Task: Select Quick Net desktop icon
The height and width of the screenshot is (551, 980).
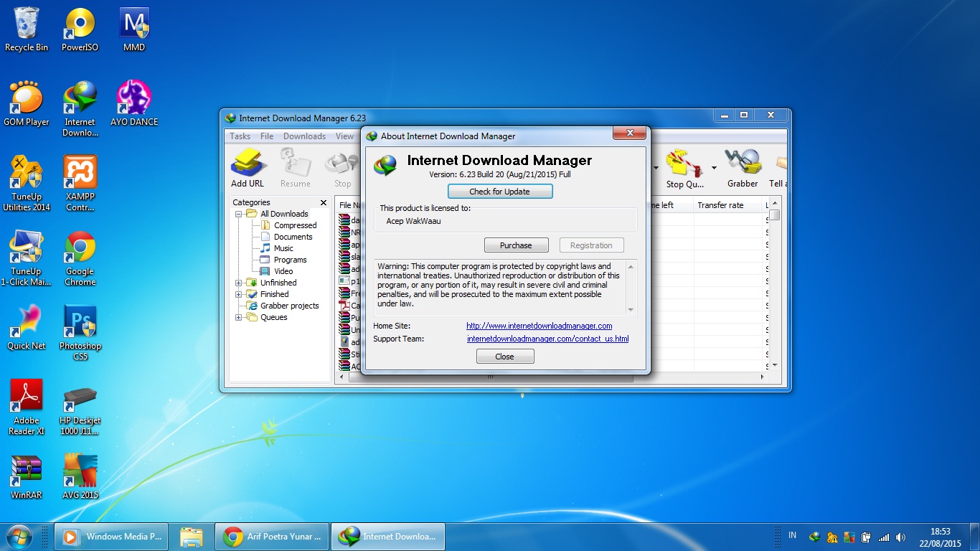Action: pos(27,328)
